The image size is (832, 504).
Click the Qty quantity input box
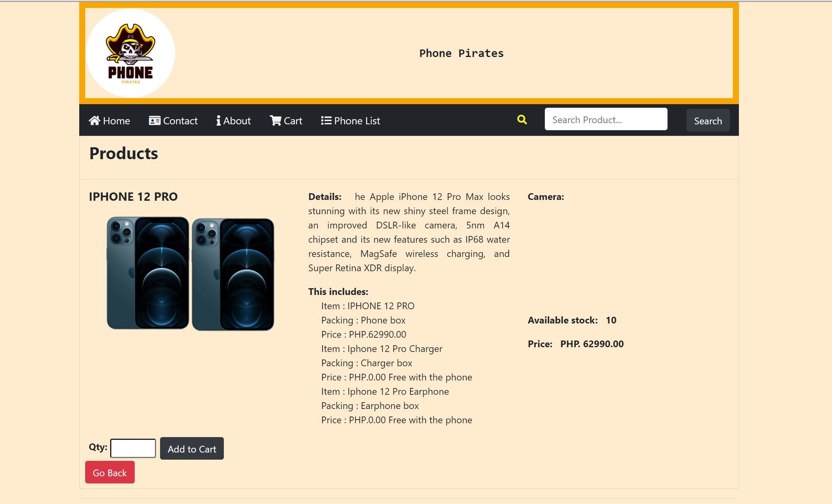click(x=133, y=448)
